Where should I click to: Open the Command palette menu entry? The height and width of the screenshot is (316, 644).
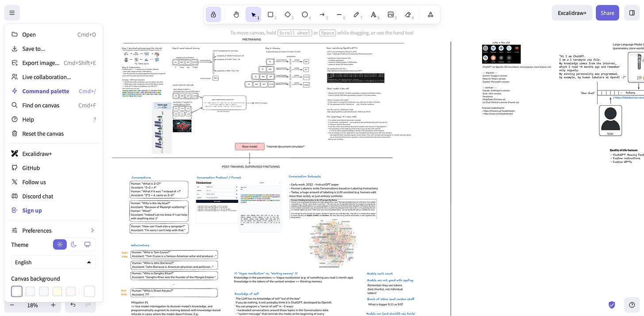[x=46, y=91]
